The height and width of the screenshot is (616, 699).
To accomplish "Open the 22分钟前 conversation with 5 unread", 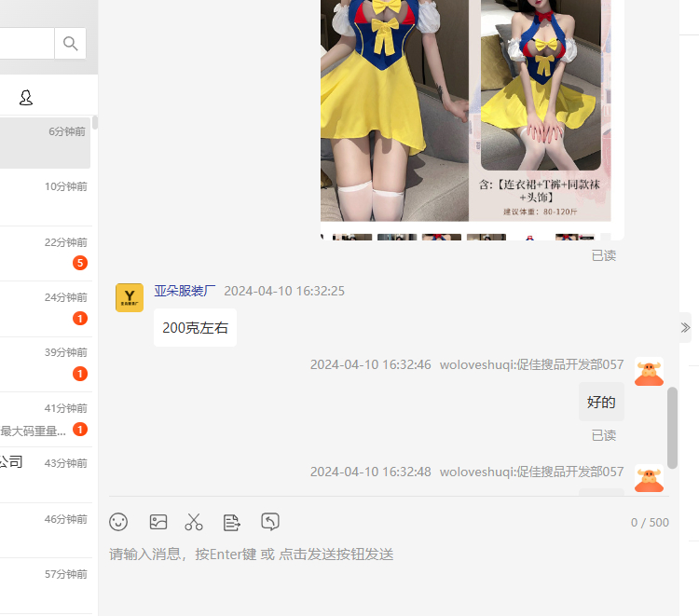I will coord(46,253).
